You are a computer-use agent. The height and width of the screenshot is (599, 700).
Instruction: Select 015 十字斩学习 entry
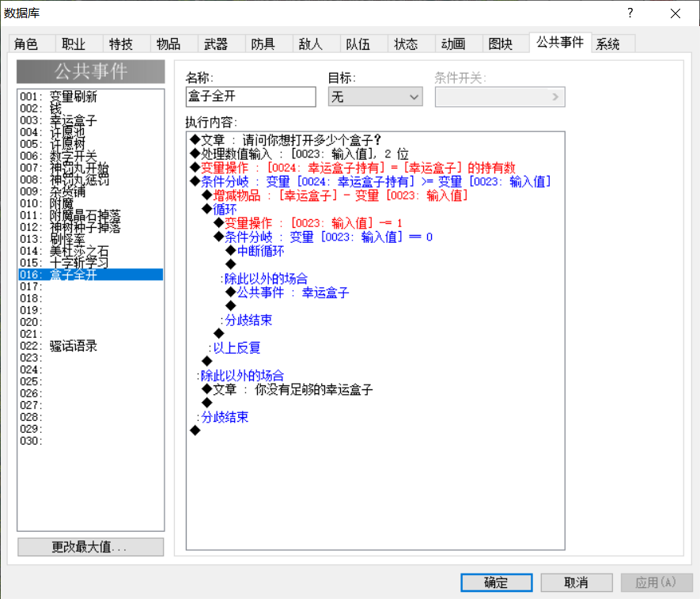pos(91,263)
